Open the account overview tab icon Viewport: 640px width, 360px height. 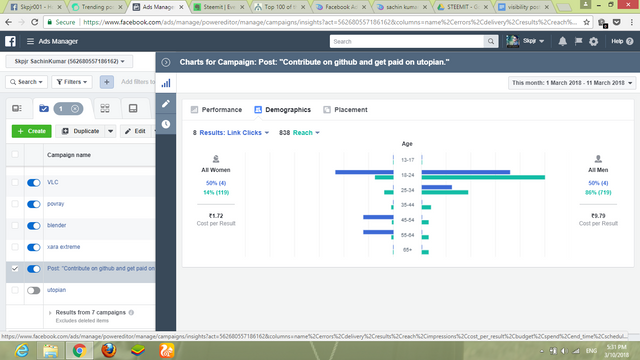(x=17, y=108)
